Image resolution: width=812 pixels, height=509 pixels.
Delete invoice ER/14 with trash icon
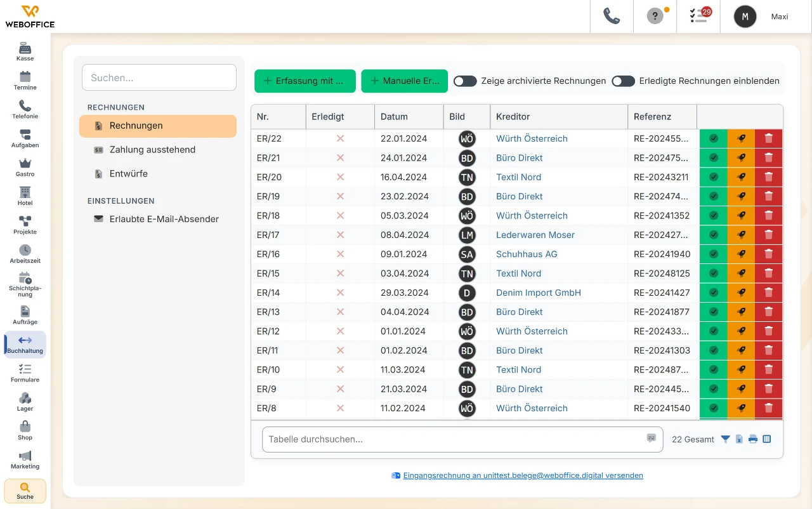(769, 293)
